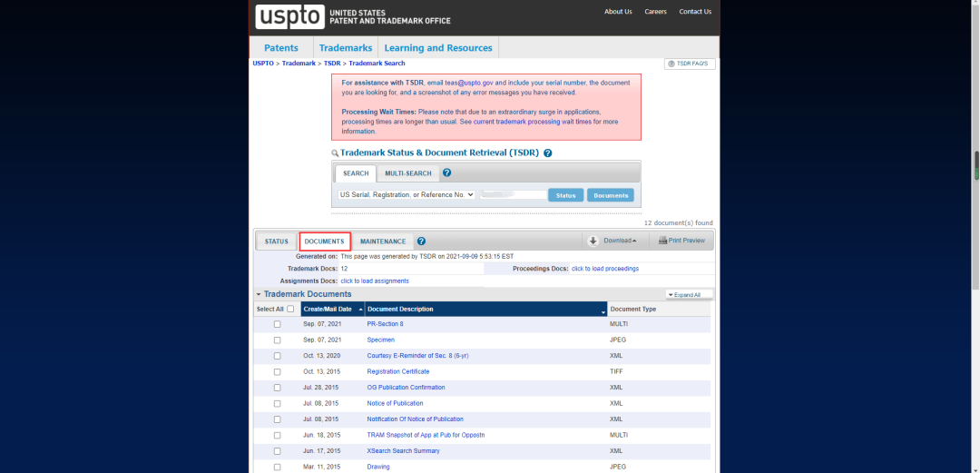Open the MULTI-SEARCH tab
The width and height of the screenshot is (980, 473).
408,173
